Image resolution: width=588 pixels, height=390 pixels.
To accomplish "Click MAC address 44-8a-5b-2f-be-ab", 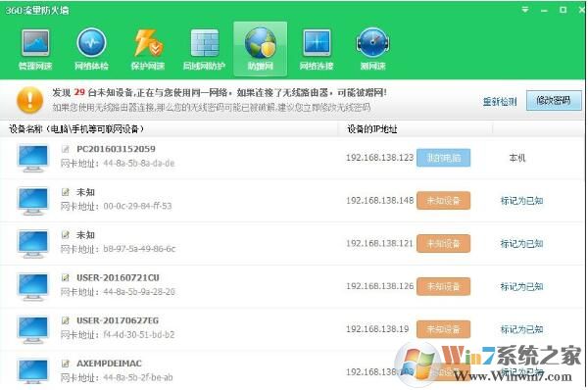I will [x=137, y=377].
